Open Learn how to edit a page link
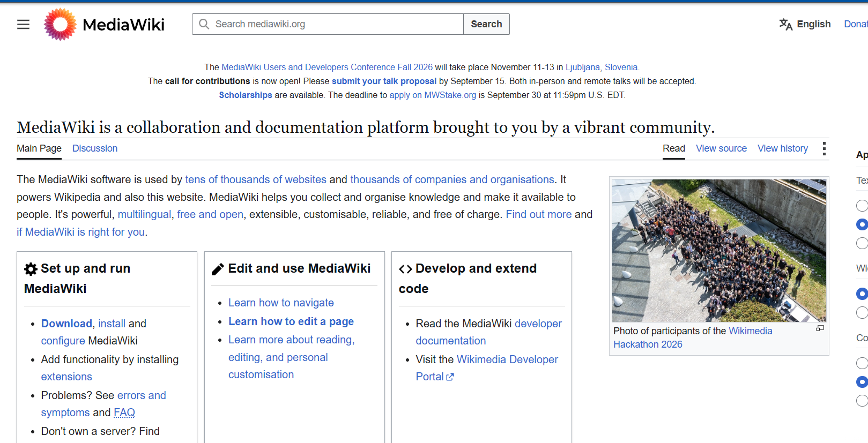The width and height of the screenshot is (868, 443). [x=291, y=321]
